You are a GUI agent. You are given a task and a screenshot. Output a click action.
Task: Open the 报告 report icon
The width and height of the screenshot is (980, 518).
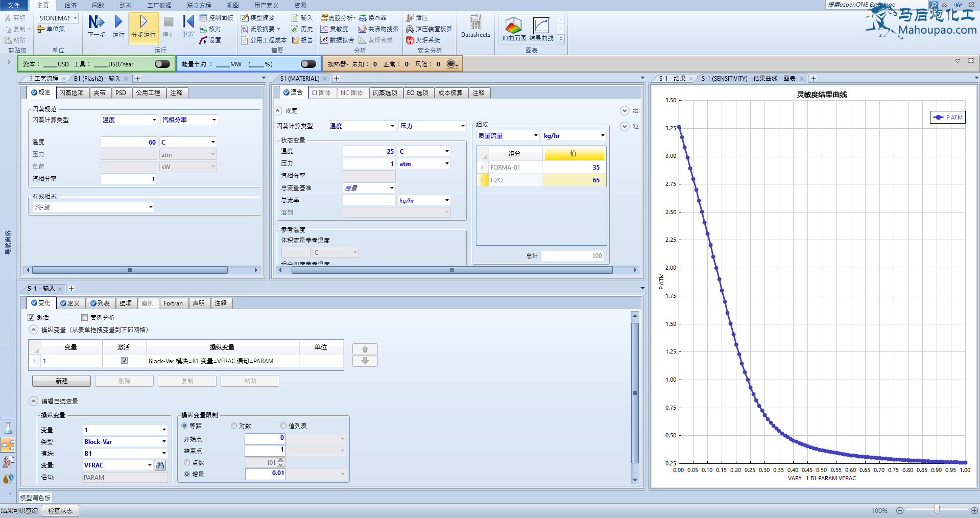302,40
